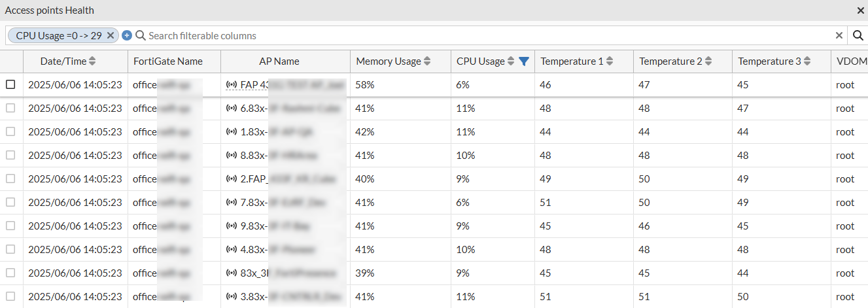This screenshot has height=308, width=868.
Task: Sort by Memory Usage column arrows
Action: (x=427, y=61)
